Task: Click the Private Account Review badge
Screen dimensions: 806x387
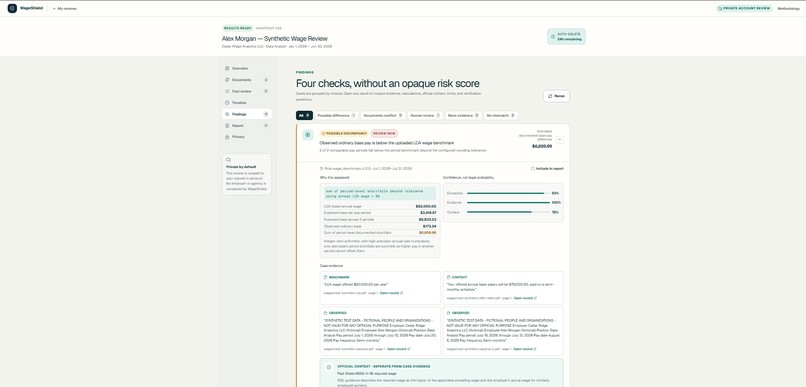Action: point(744,8)
